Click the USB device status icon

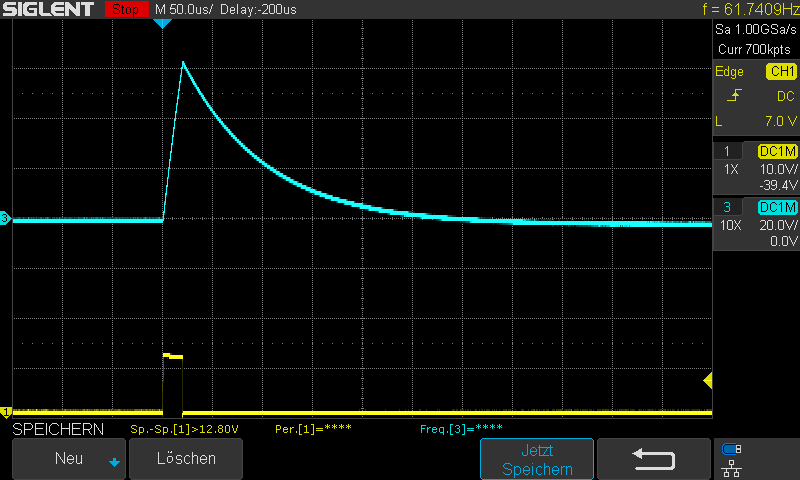tap(732, 449)
